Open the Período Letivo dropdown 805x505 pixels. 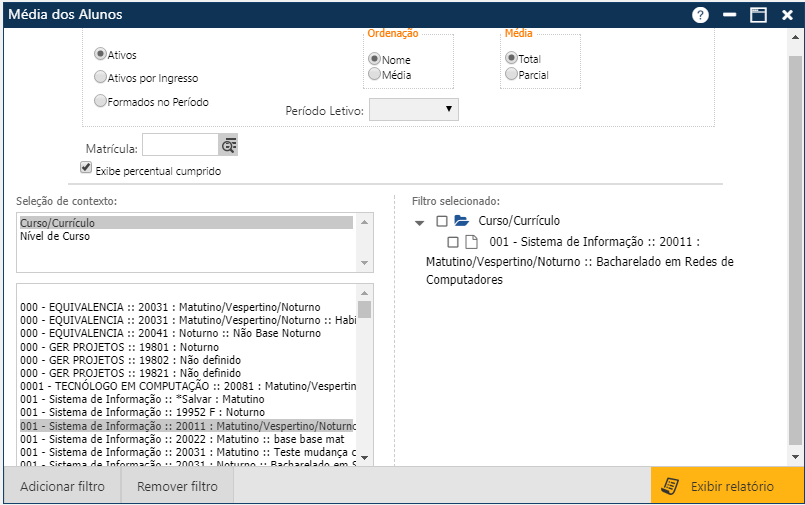point(413,109)
